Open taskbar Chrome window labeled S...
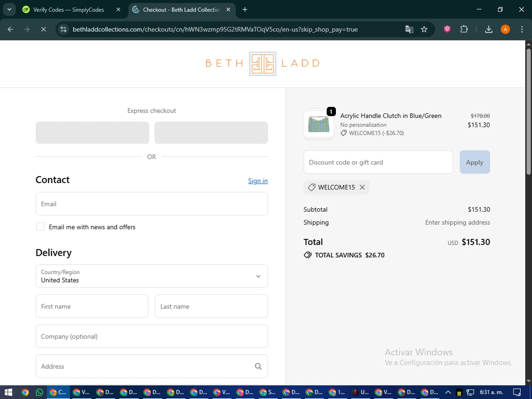532x399 pixels. click(x=268, y=392)
